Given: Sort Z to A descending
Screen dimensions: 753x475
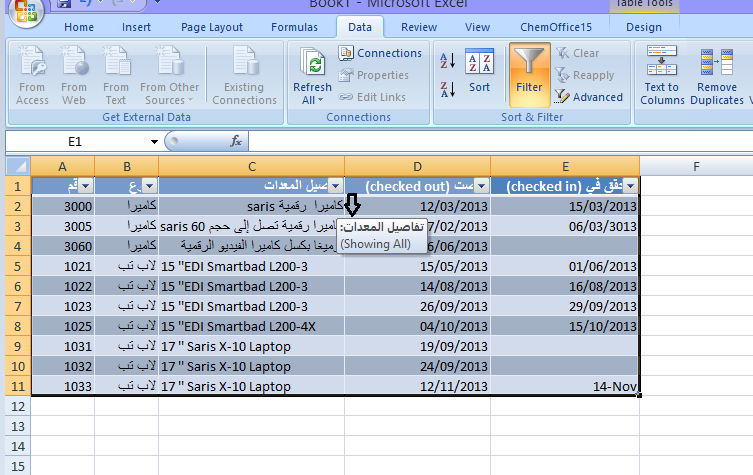Looking at the screenshot, I should click(448, 90).
